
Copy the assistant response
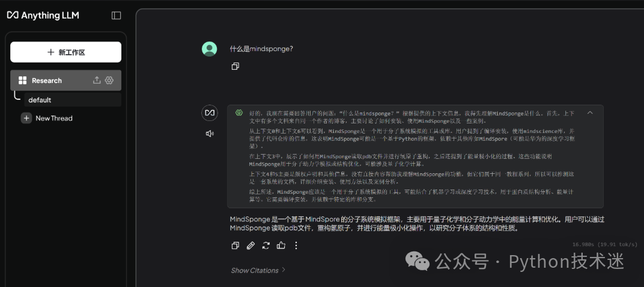tap(235, 245)
